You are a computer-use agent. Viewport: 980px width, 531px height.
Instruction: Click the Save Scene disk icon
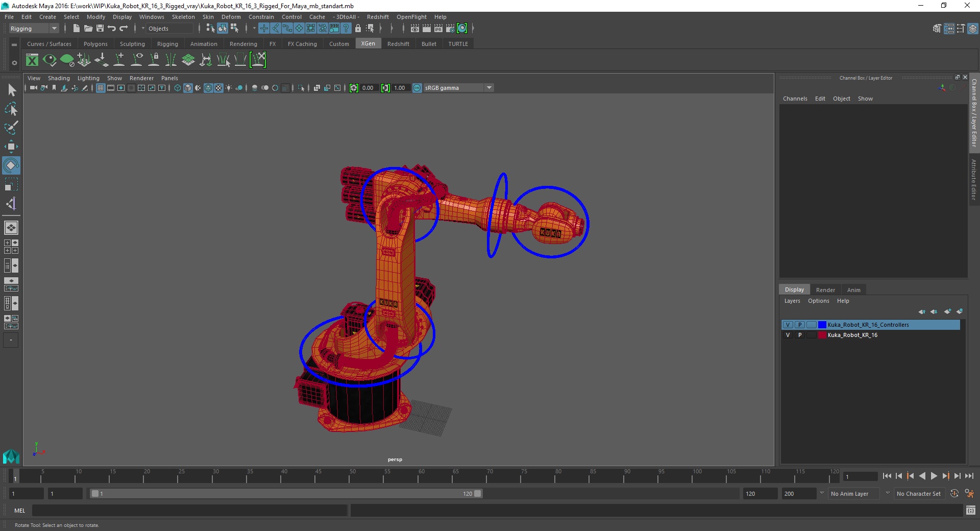(100, 29)
